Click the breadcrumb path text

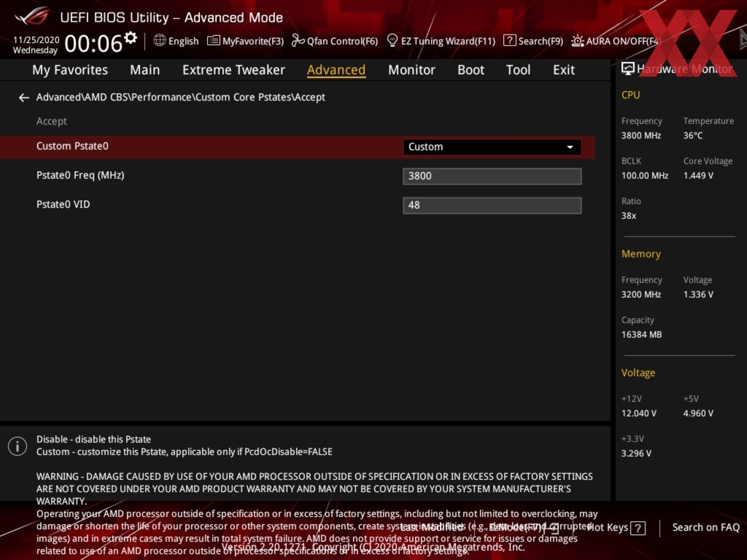point(181,97)
